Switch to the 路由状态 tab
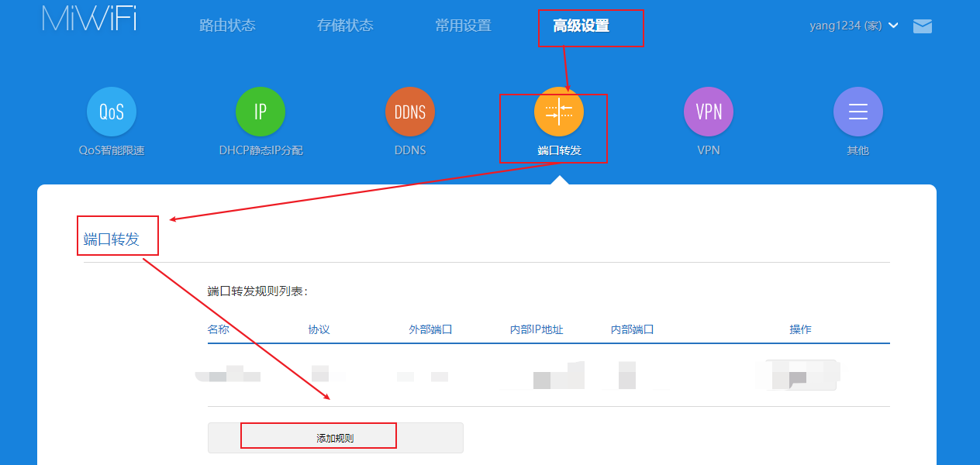Viewport: 980px width, 465px height. pyautogui.click(x=227, y=26)
